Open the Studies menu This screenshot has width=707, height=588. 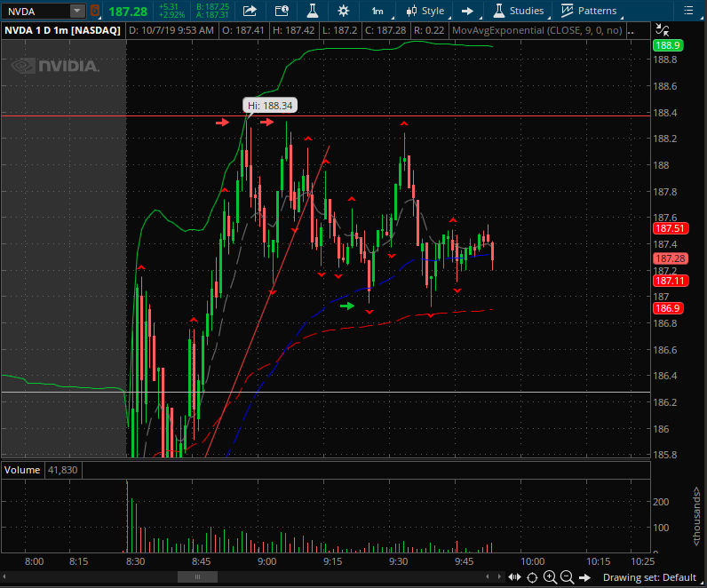(x=519, y=11)
